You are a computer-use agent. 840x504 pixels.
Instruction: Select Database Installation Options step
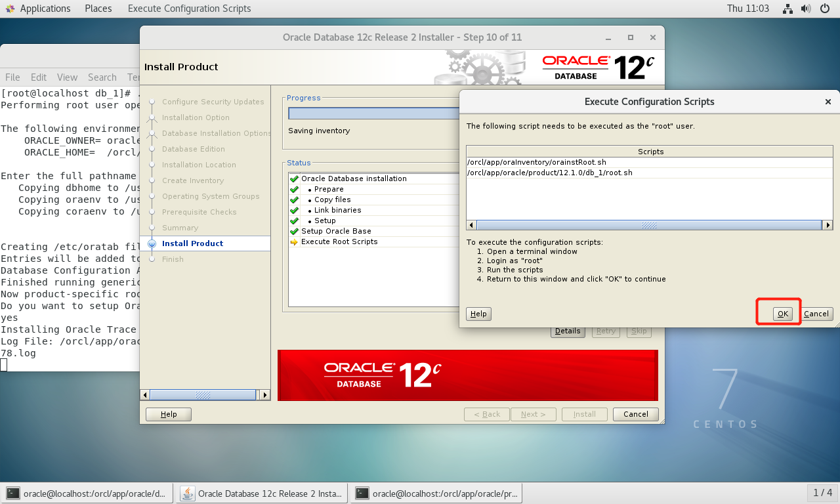pos(216,133)
